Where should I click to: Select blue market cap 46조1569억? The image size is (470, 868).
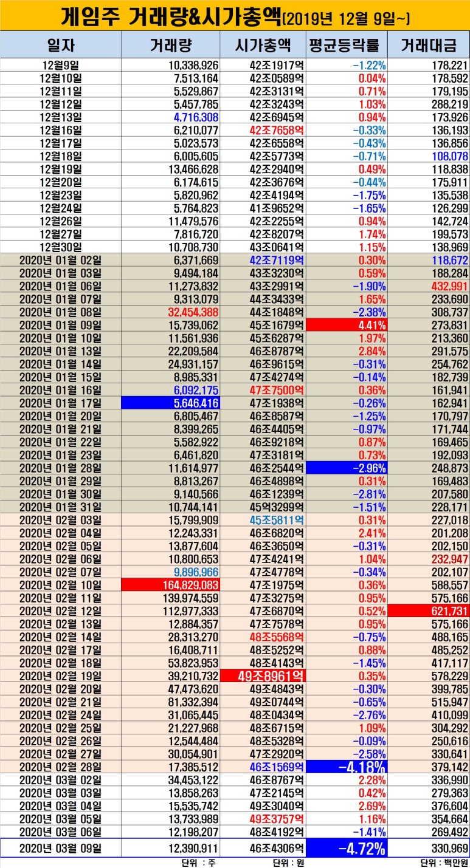(277, 767)
